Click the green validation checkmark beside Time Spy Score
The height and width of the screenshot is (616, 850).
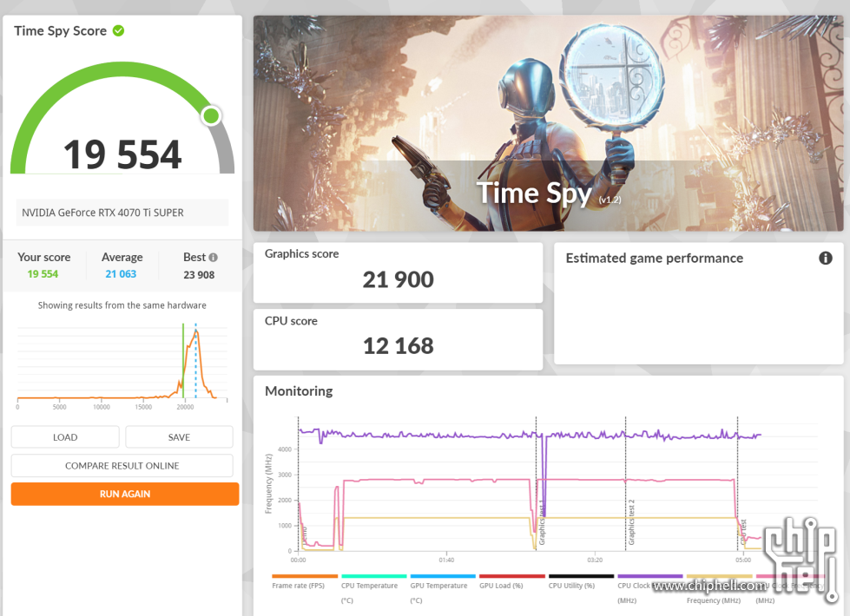click(x=118, y=31)
